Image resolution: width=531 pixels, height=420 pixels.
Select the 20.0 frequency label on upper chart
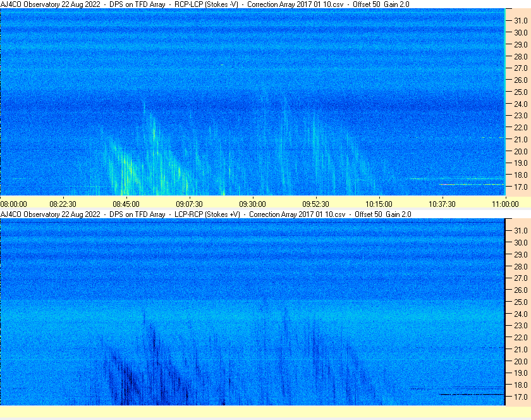pos(521,151)
